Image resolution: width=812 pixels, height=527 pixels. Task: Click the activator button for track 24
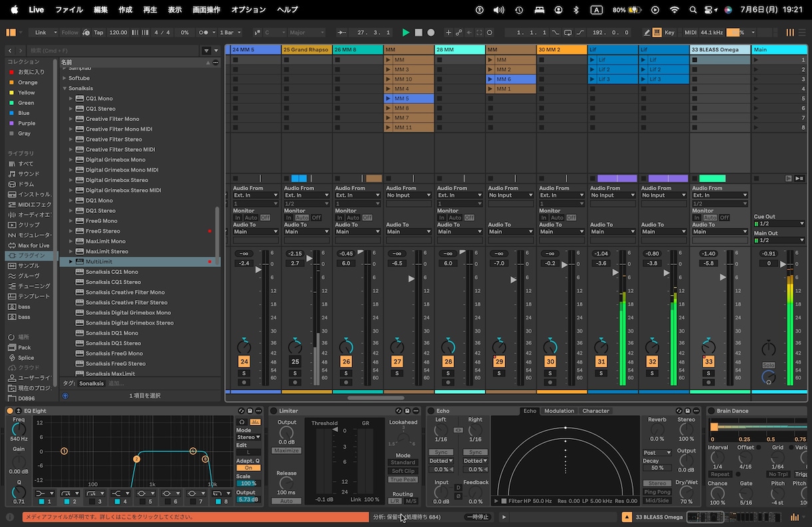[244, 361]
